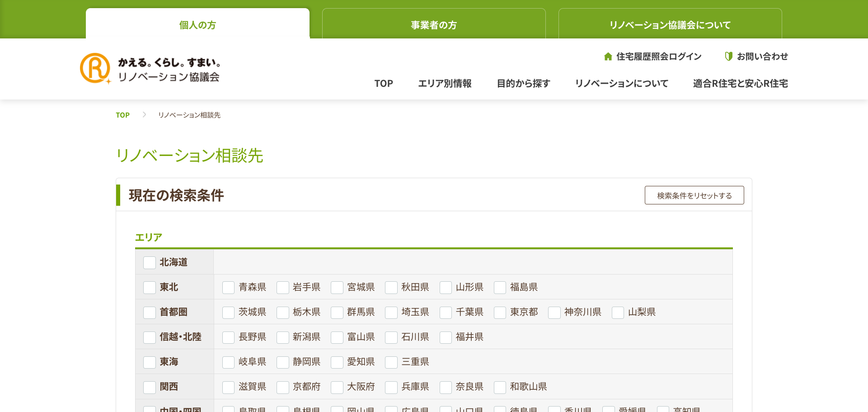This screenshot has height=412, width=868.
Task: Enable the 石川県 checkbox
Action: 391,337
